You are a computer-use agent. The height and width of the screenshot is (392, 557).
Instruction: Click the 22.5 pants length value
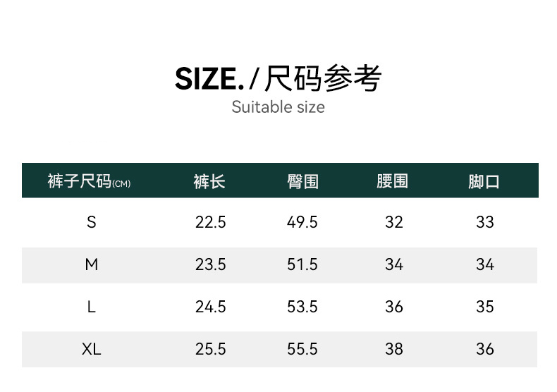pos(210,222)
